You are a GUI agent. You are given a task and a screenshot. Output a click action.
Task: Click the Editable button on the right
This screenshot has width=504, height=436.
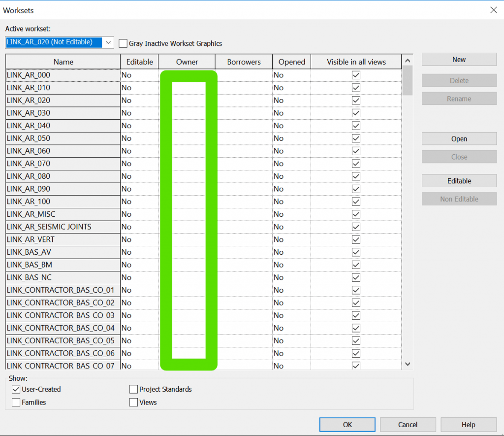coord(458,180)
